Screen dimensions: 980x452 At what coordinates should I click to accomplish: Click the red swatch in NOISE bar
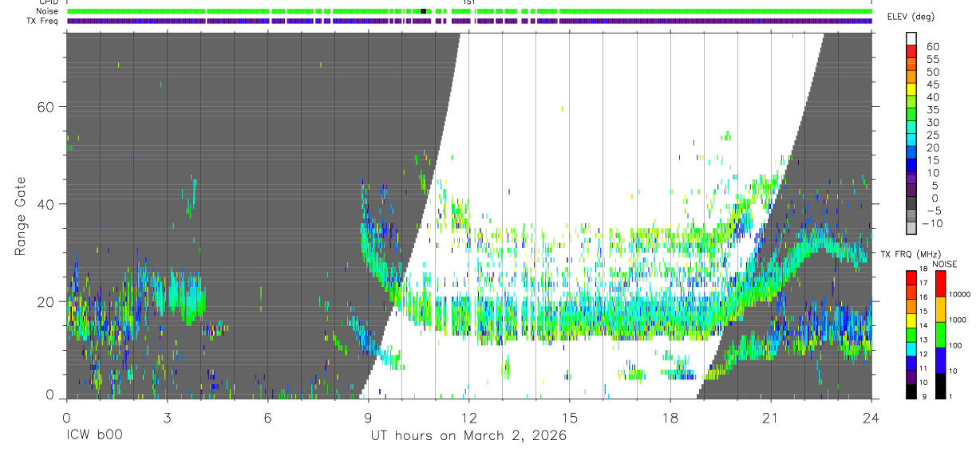click(x=940, y=283)
